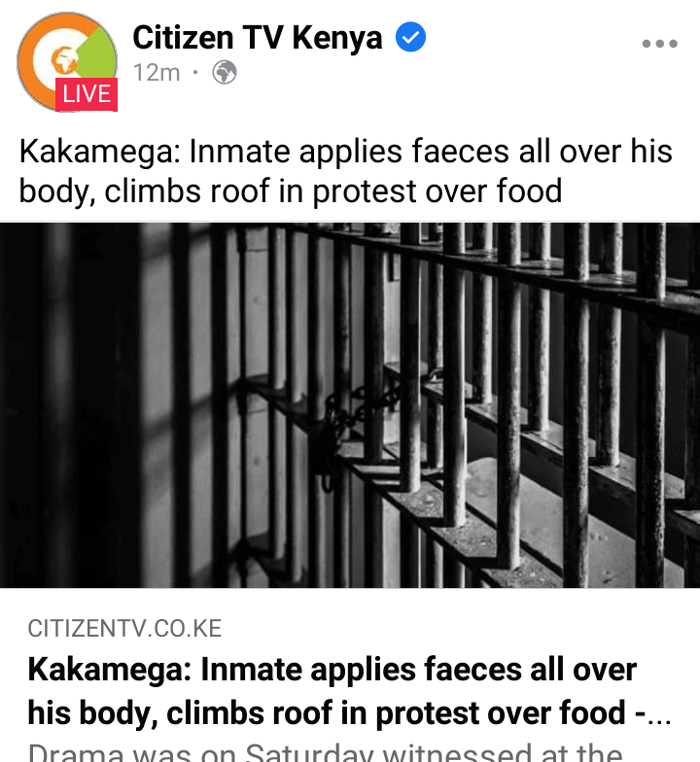
Task: Click the red LIVE badge
Action: pyautogui.click(x=87, y=94)
